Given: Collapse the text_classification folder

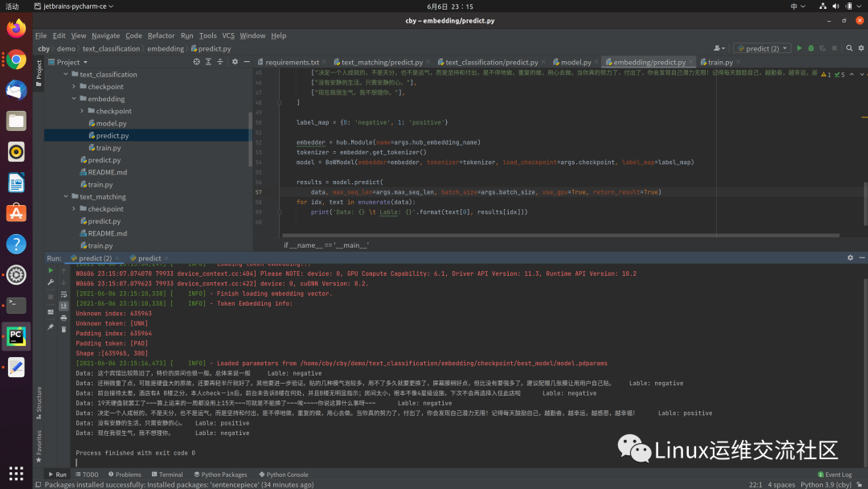Looking at the screenshot, I should [x=66, y=74].
